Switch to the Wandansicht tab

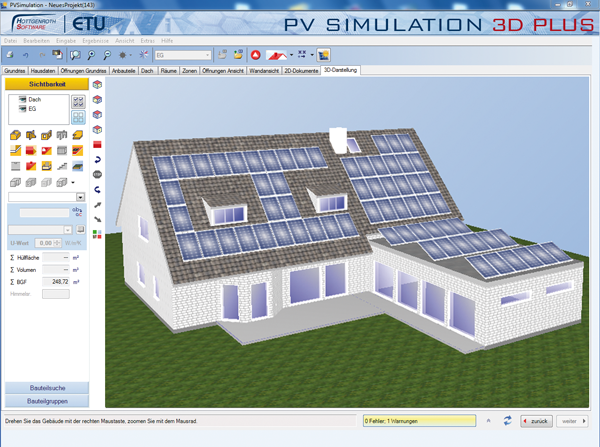264,71
